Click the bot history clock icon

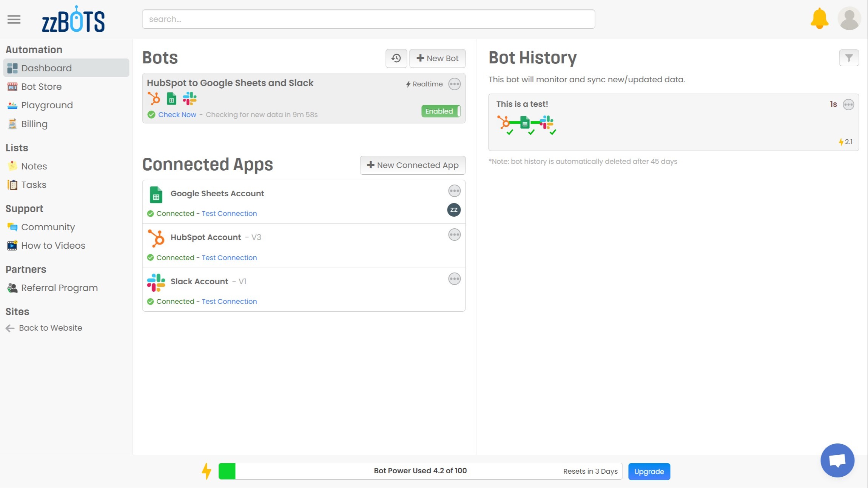click(x=396, y=58)
